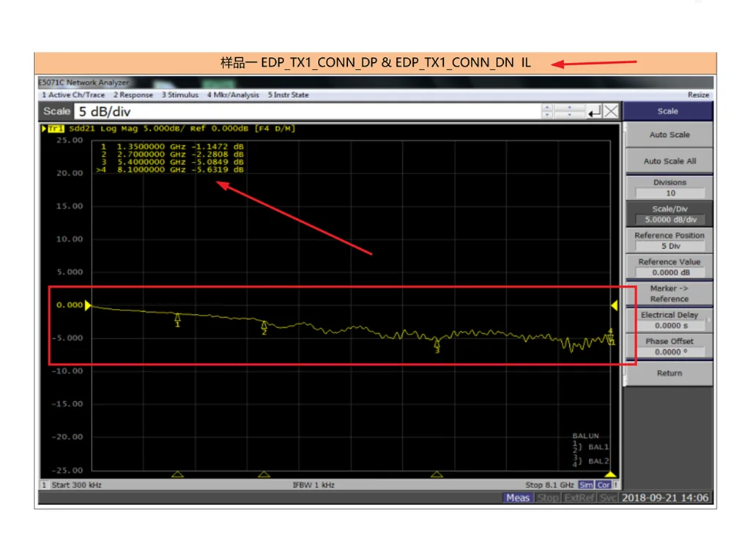The image size is (750, 560).
Task: Click marker 3 on the trace
Action: coord(437,346)
